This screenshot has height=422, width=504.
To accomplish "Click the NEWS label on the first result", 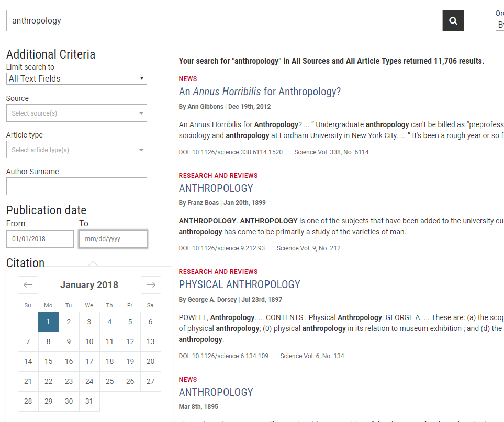I will tap(187, 78).
